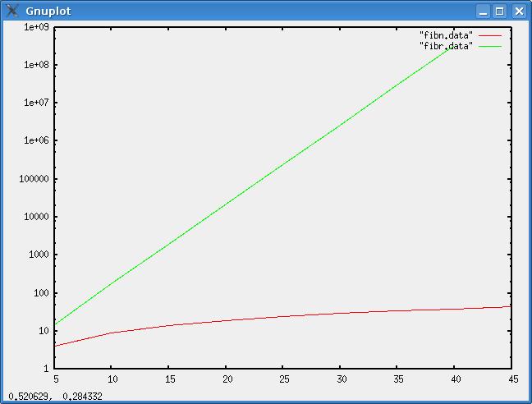Click the y-axis tick label 10
Screen dimensions: 532x404
[44, 331]
